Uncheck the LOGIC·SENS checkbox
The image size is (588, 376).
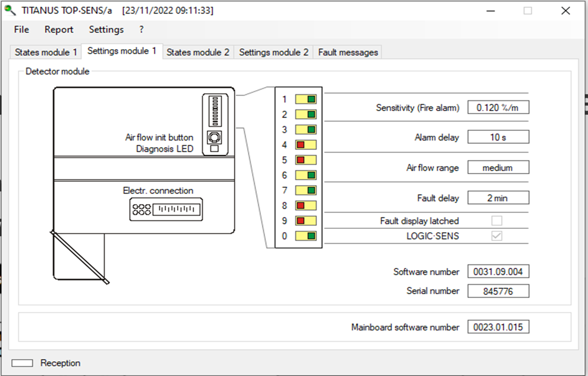coord(497,236)
